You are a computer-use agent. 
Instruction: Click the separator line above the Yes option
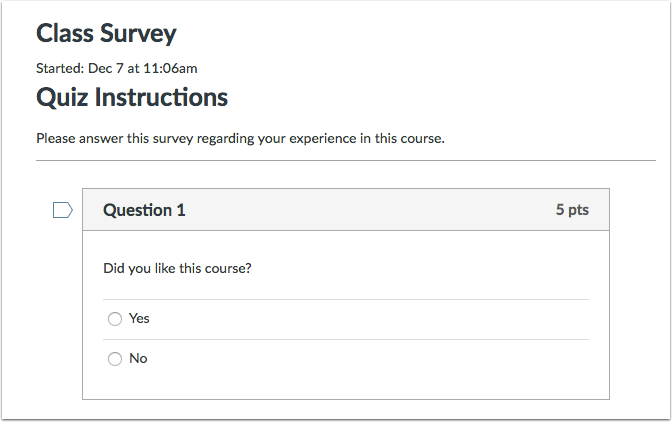point(345,299)
